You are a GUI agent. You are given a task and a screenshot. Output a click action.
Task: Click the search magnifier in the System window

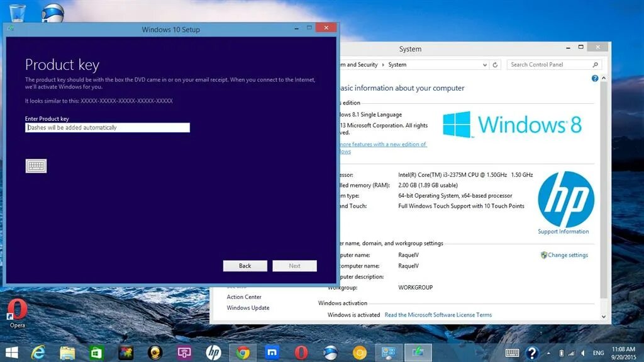(x=596, y=65)
